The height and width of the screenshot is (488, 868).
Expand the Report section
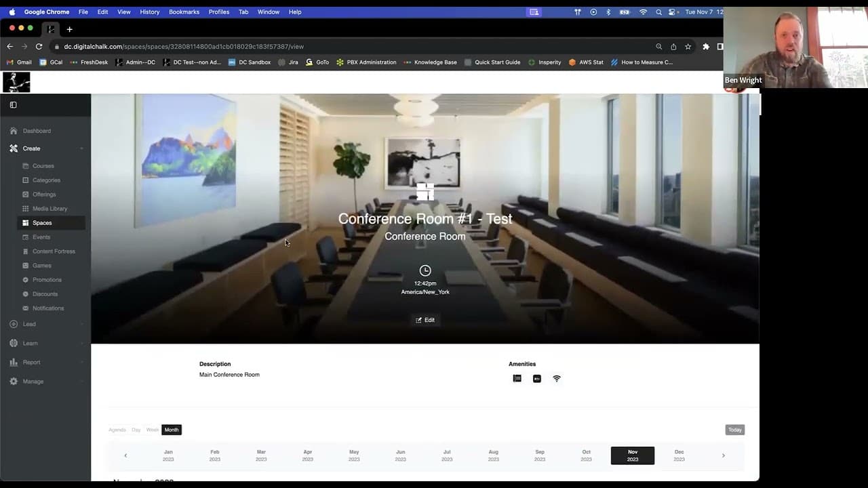pyautogui.click(x=46, y=362)
